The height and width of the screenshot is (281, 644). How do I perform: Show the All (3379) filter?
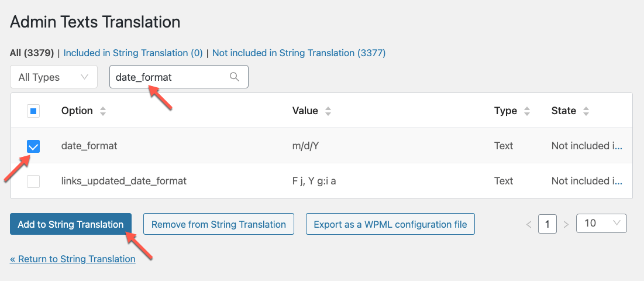click(x=32, y=53)
